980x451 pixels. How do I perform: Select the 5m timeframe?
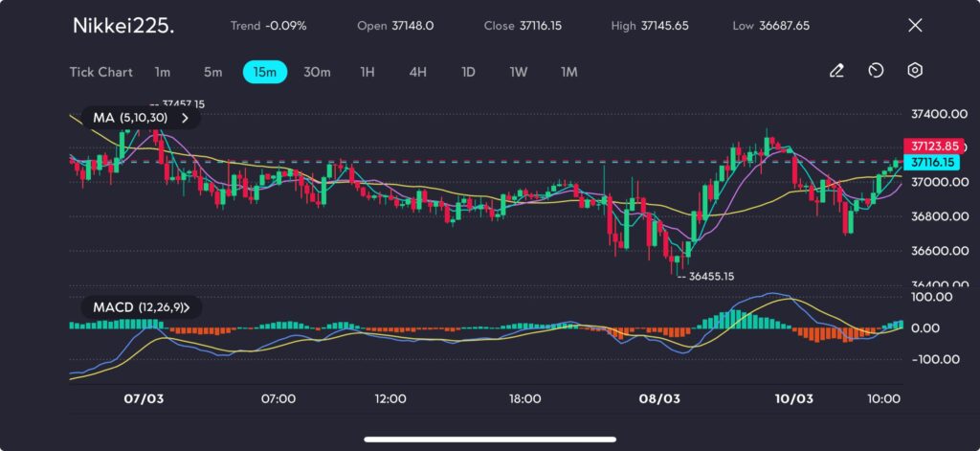click(x=212, y=72)
